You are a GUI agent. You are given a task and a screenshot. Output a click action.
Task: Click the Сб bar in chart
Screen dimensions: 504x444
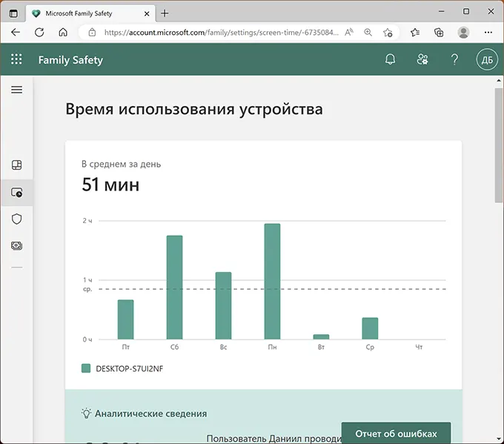(174, 287)
